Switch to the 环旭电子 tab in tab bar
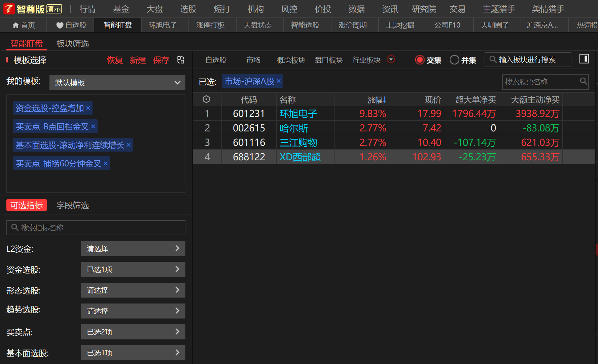 coord(163,25)
